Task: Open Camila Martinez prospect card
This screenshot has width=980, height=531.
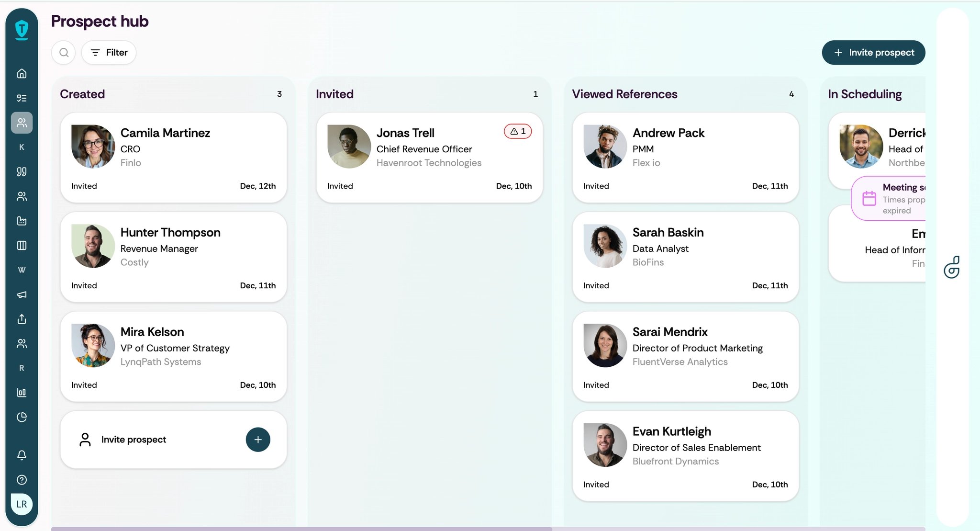Action: click(x=174, y=158)
